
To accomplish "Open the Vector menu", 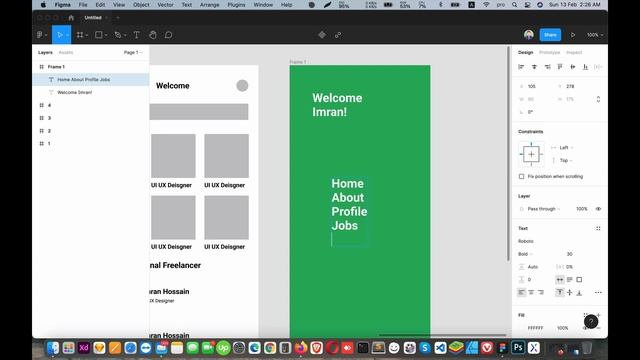I will pyautogui.click(x=165, y=5).
